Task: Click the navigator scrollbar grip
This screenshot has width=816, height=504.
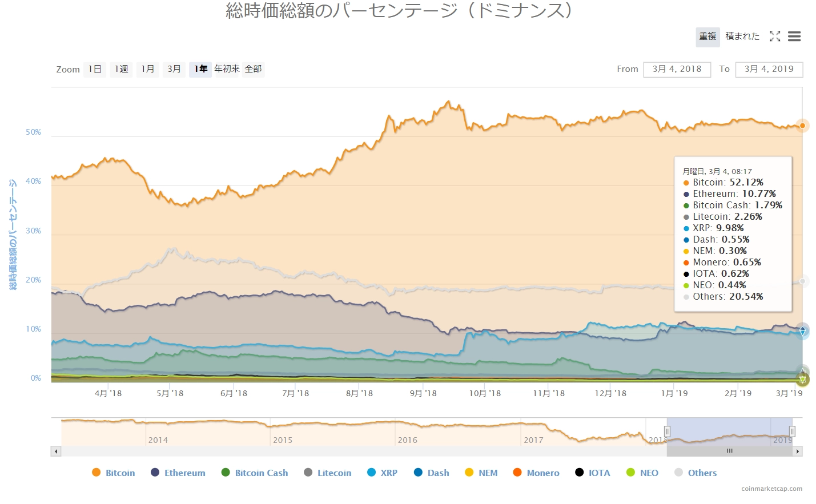Action: click(729, 451)
